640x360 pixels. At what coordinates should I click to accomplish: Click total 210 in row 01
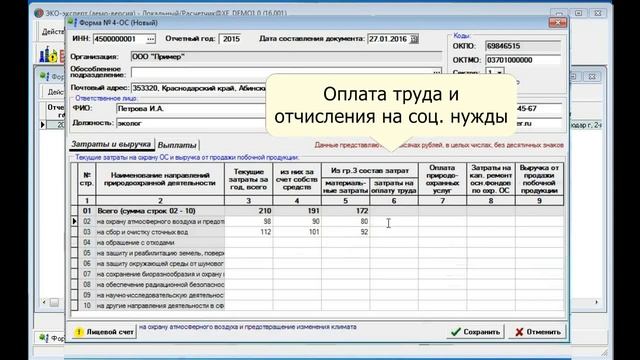(249, 211)
